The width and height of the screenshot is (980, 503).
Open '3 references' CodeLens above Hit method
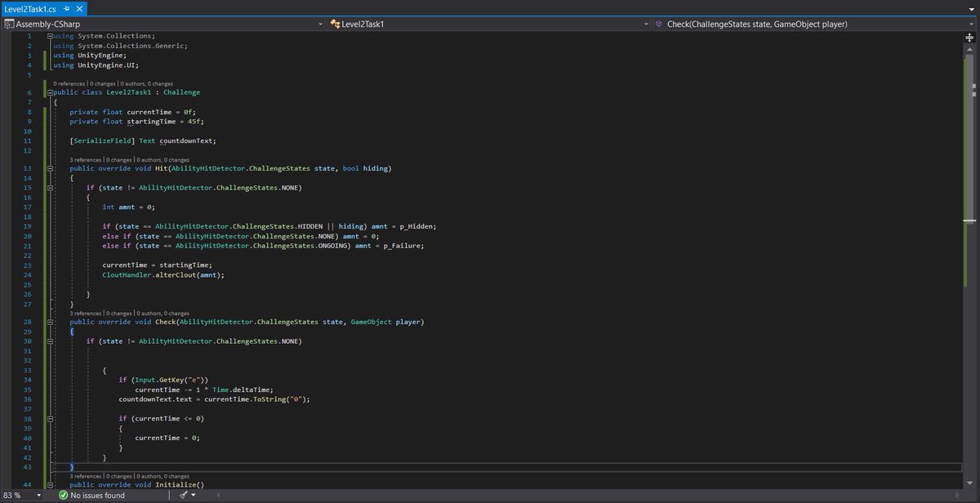click(85, 160)
